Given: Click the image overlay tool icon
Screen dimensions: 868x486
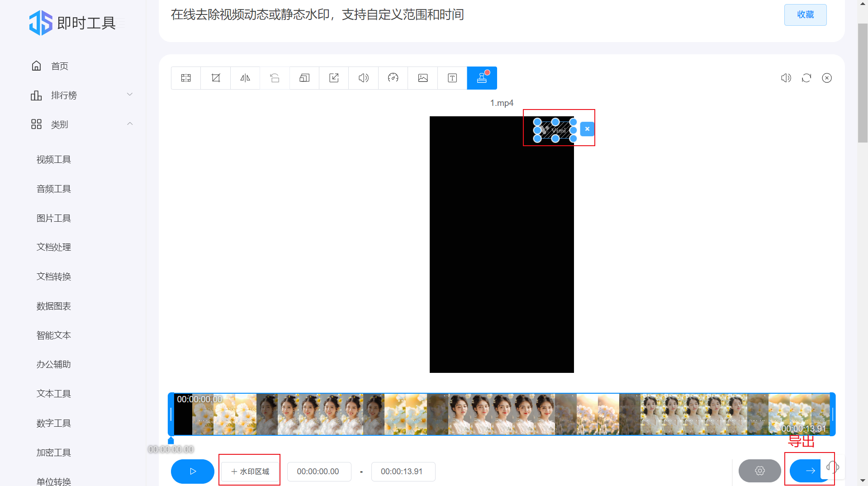Looking at the screenshot, I should (x=423, y=78).
